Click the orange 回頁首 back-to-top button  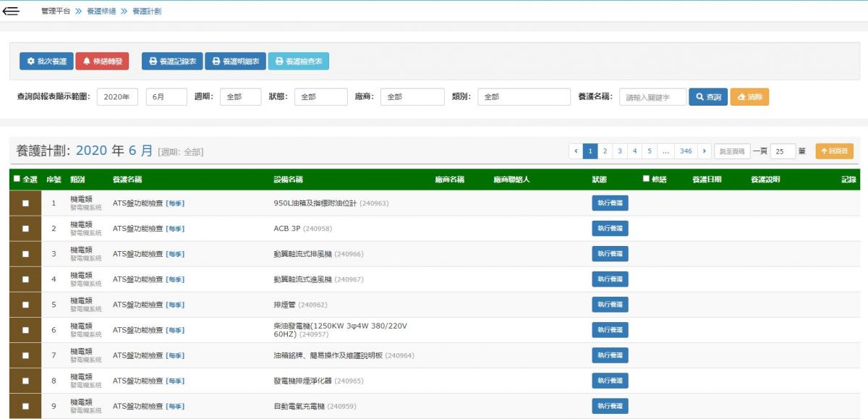[834, 151]
